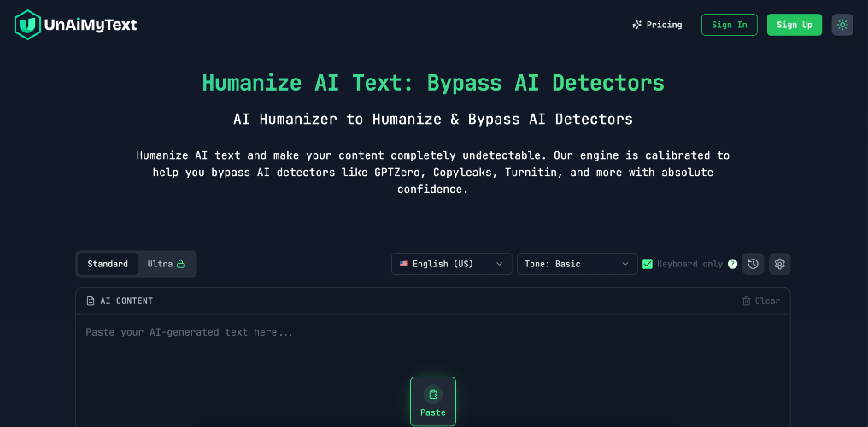Click the description paragraph mentioning GPTZero
The height and width of the screenshot is (427, 868).
coord(433,172)
